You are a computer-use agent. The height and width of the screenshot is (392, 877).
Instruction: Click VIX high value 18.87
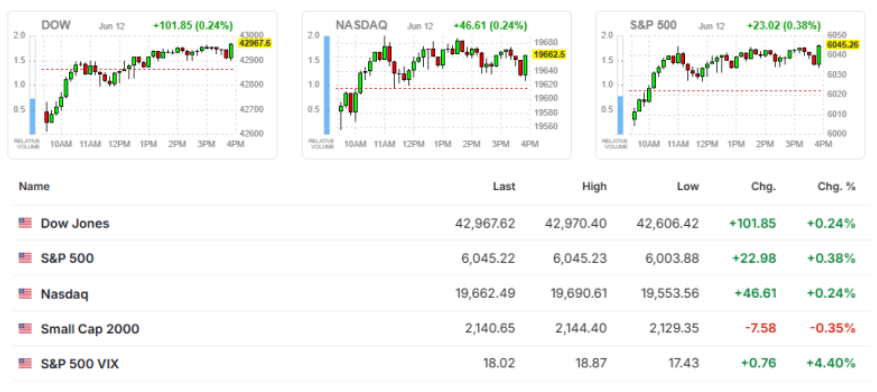591,364
